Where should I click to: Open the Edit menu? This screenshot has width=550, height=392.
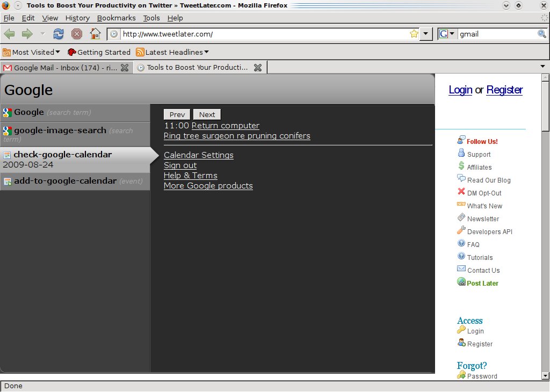click(28, 18)
